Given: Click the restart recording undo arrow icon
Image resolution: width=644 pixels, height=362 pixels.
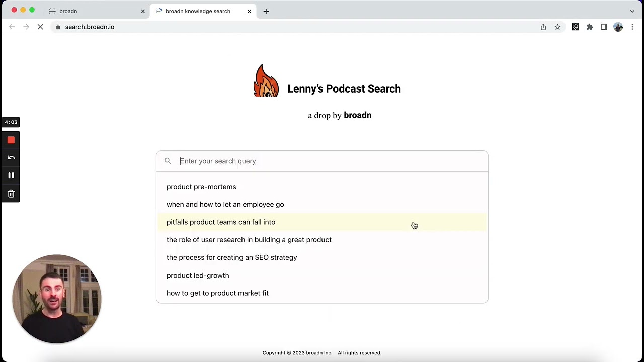Looking at the screenshot, I should 11,158.
